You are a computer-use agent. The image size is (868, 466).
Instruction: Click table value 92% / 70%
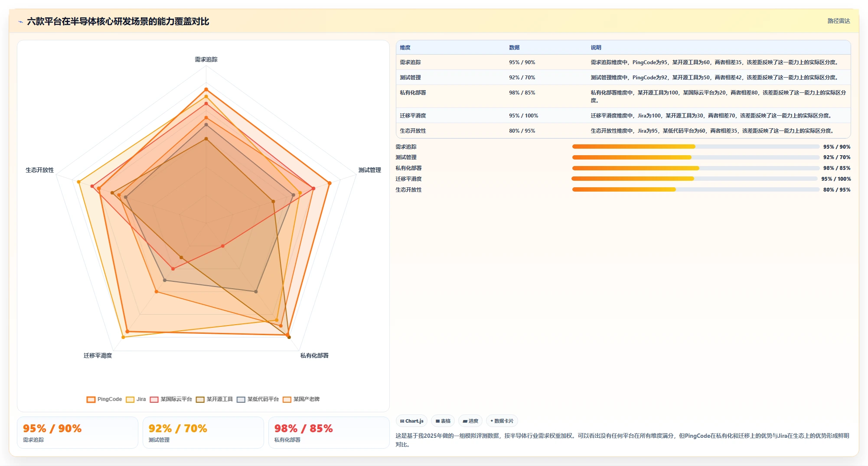pos(522,78)
